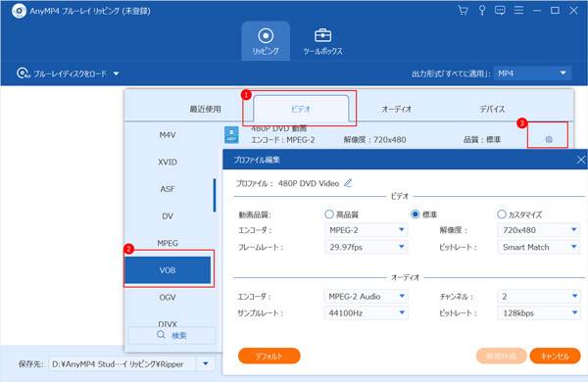
Task: Open the MP4 output format dropdown
Action: click(x=532, y=73)
